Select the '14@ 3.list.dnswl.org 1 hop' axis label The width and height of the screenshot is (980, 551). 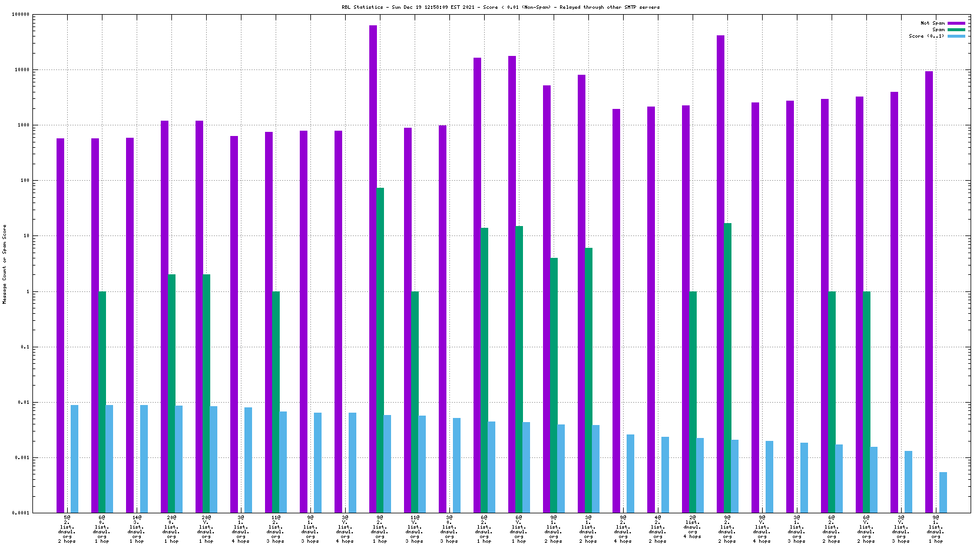[137, 529]
